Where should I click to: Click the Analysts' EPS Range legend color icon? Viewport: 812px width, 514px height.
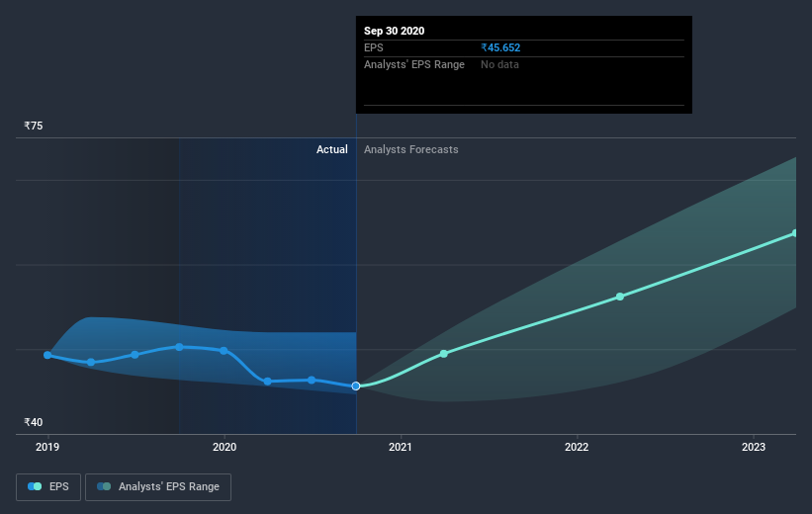[104, 486]
